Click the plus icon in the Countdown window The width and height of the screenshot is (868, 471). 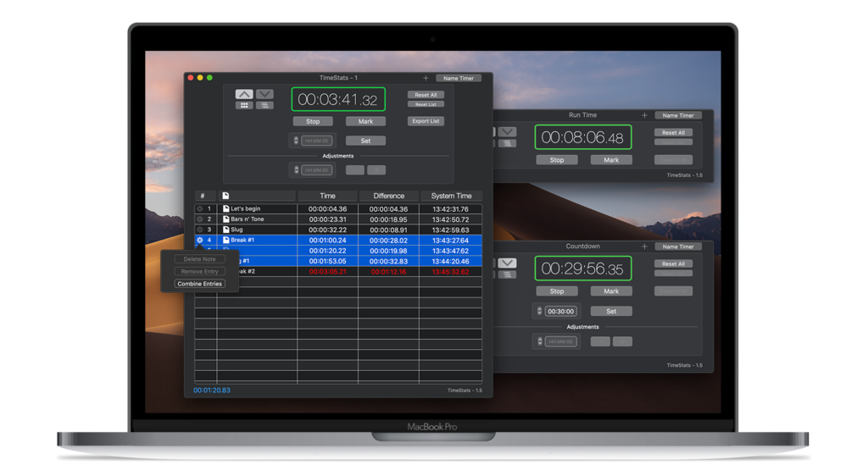click(x=644, y=247)
